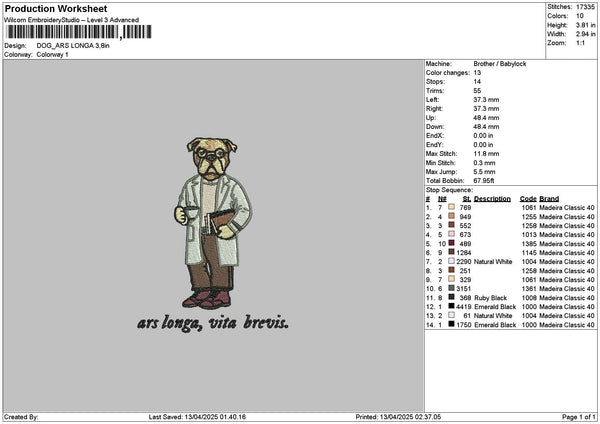Select the Natural White swatch in stop 7
Screen dimensions: 600x424
pos(452,261)
